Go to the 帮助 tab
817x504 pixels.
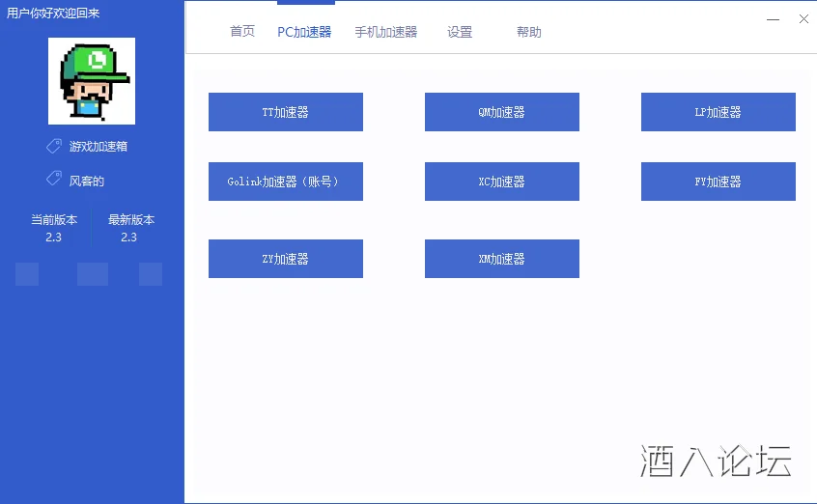click(529, 32)
